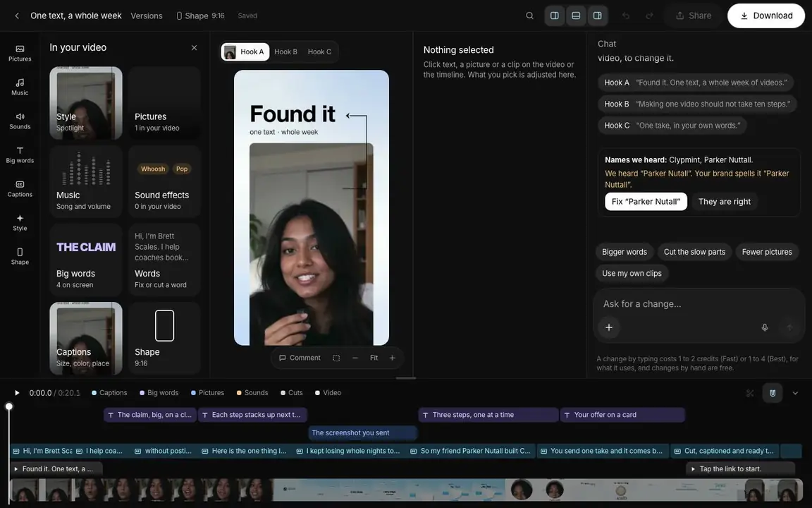812x508 pixels.
Task: Switch to Hook C tab
Action: click(319, 52)
